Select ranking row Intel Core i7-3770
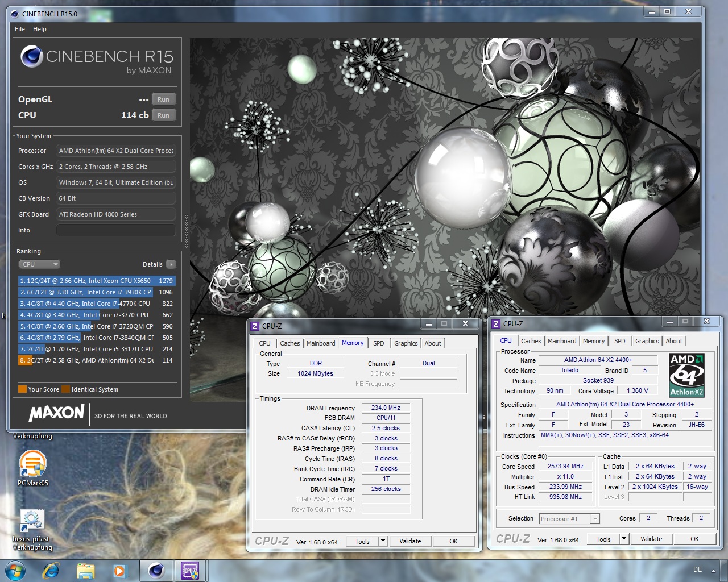The height and width of the screenshot is (582, 728). pos(97,315)
